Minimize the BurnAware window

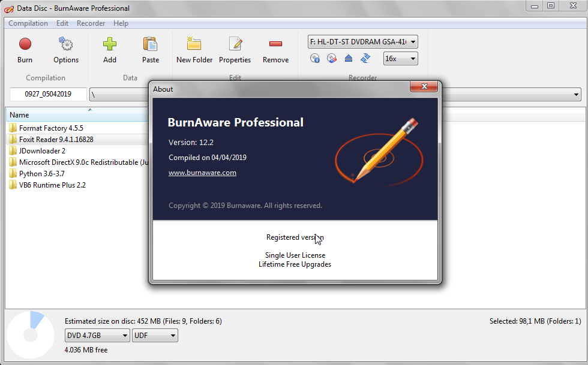(x=535, y=5)
